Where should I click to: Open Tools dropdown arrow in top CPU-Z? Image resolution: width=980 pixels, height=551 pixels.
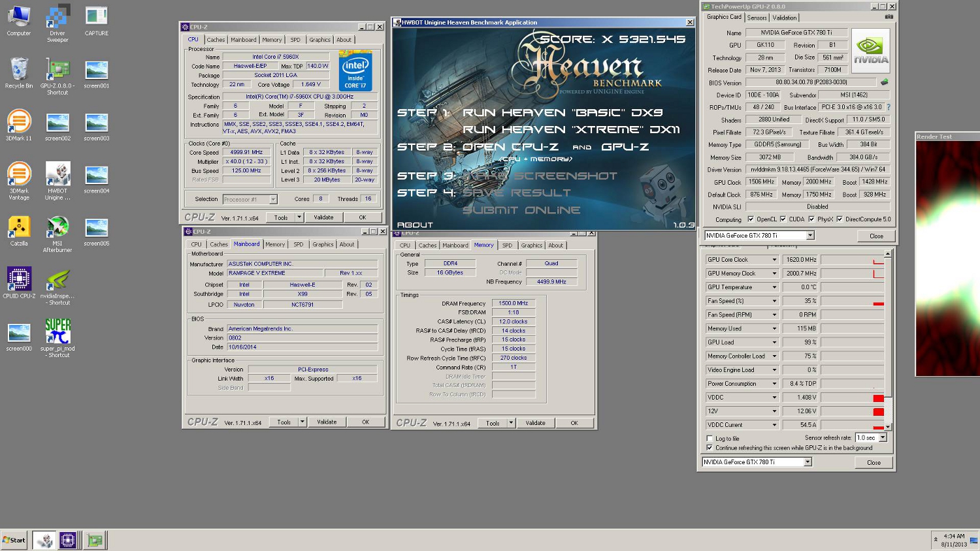pyautogui.click(x=299, y=217)
